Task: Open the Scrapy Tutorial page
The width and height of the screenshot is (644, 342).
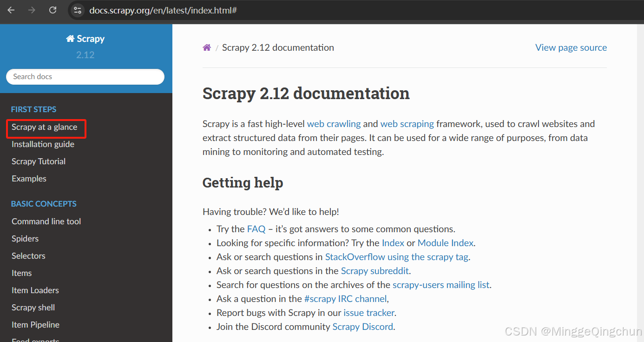Action: tap(39, 161)
